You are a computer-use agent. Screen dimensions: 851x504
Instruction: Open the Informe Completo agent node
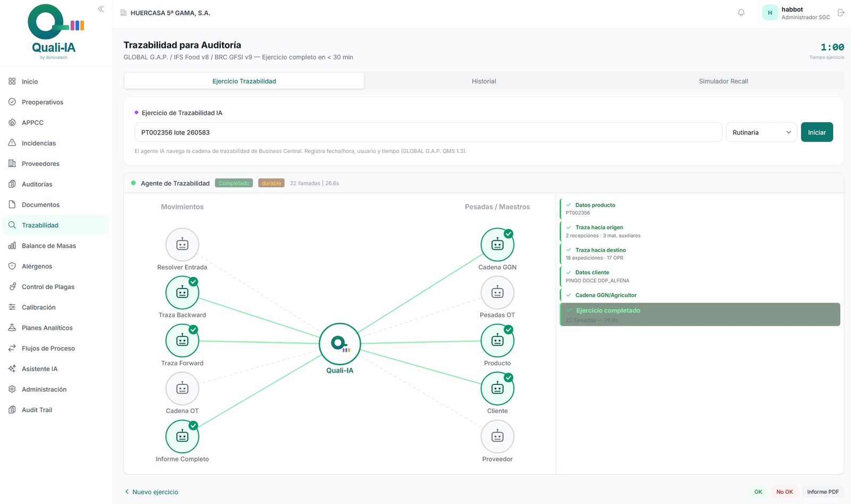(182, 436)
